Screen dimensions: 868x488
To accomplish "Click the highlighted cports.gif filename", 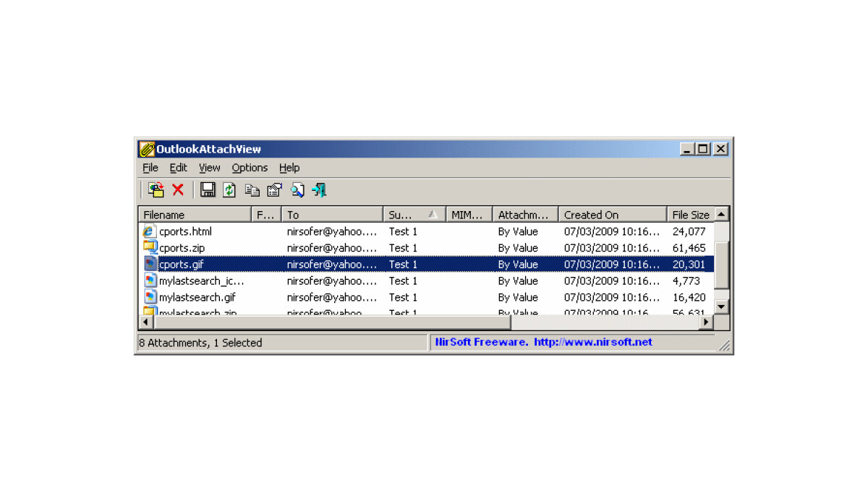I will click(x=182, y=265).
